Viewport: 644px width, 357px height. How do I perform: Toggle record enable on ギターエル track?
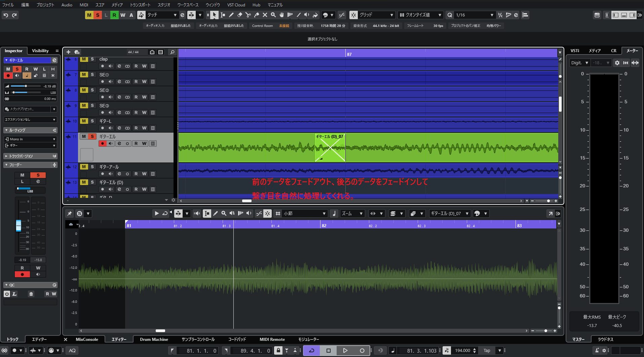coord(102,143)
